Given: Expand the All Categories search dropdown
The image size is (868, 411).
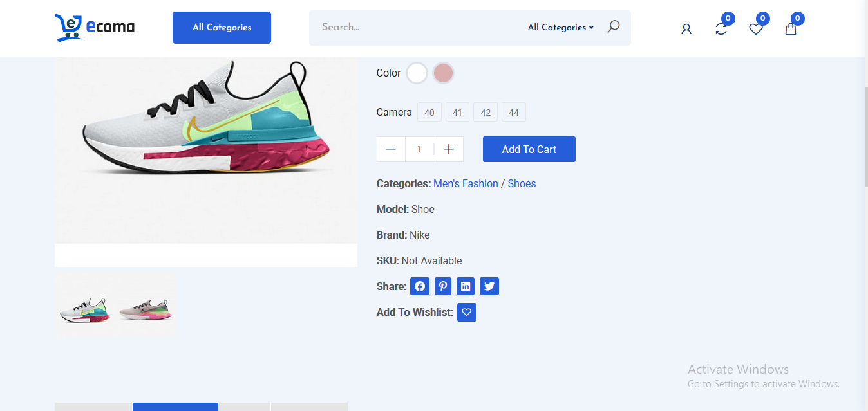Looking at the screenshot, I should (x=560, y=27).
